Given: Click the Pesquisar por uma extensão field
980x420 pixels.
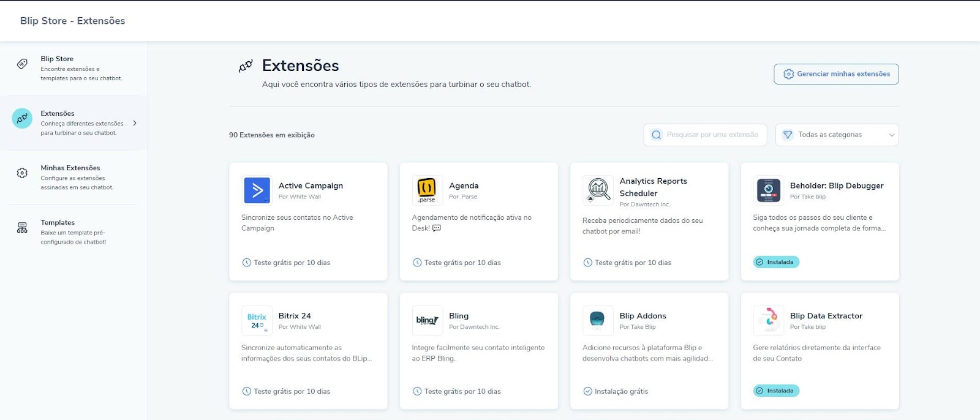Looking at the screenshot, I should tap(712, 135).
